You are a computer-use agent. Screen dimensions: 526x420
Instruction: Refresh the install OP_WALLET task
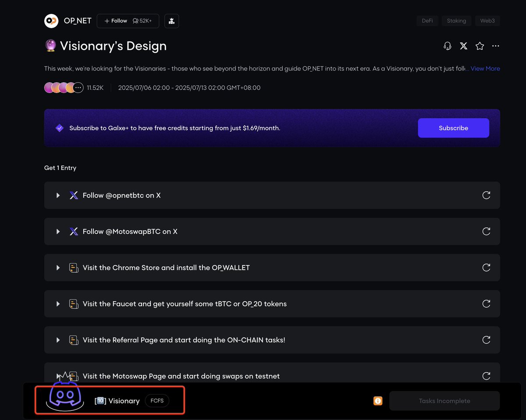[486, 268]
